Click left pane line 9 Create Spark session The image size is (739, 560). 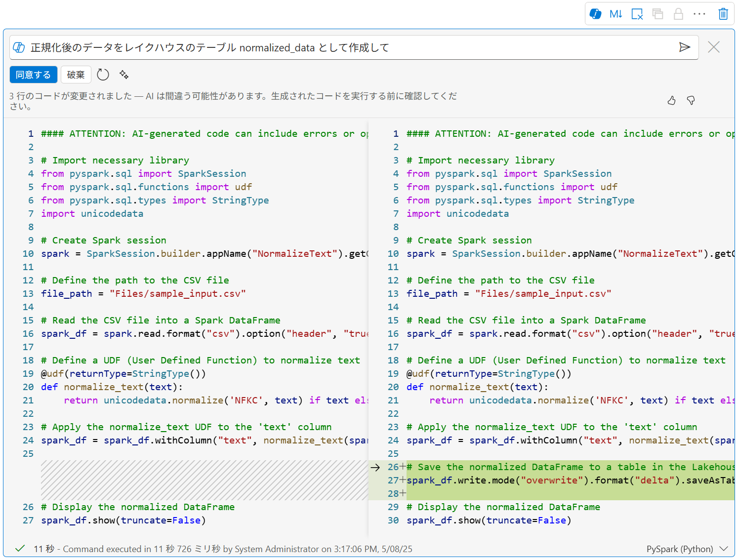pos(104,240)
